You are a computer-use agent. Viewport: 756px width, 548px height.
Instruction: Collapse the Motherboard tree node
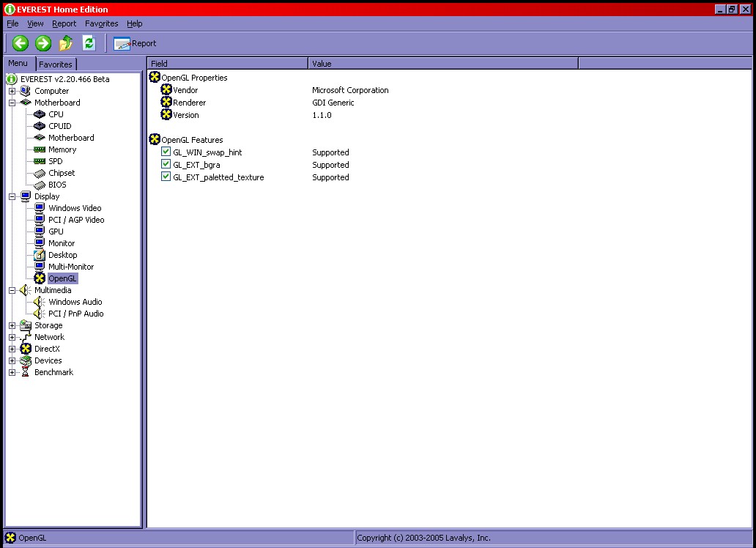point(12,103)
